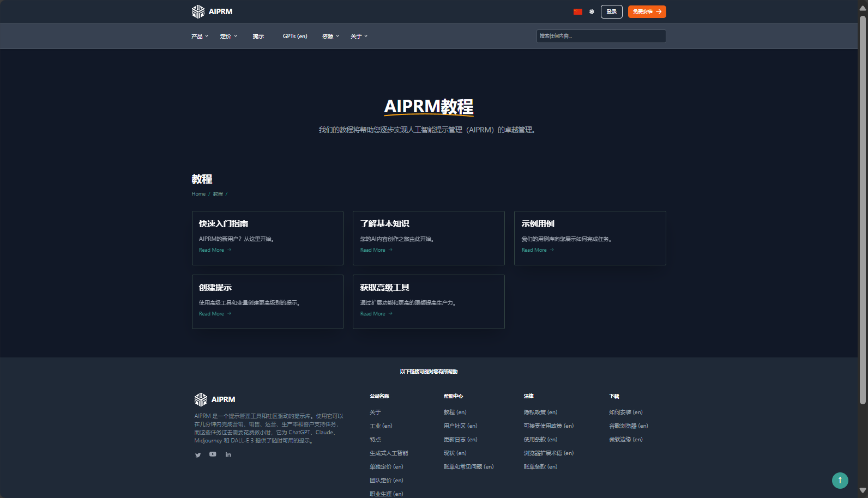Click the AIPRM logo in the footer
This screenshot has height=498, width=868.
coord(215,399)
